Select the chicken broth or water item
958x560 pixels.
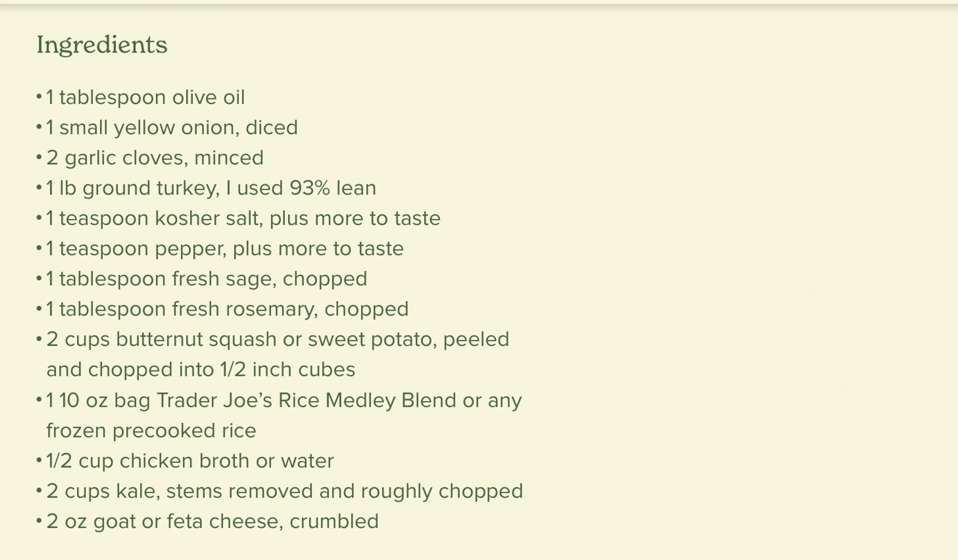click(190, 461)
